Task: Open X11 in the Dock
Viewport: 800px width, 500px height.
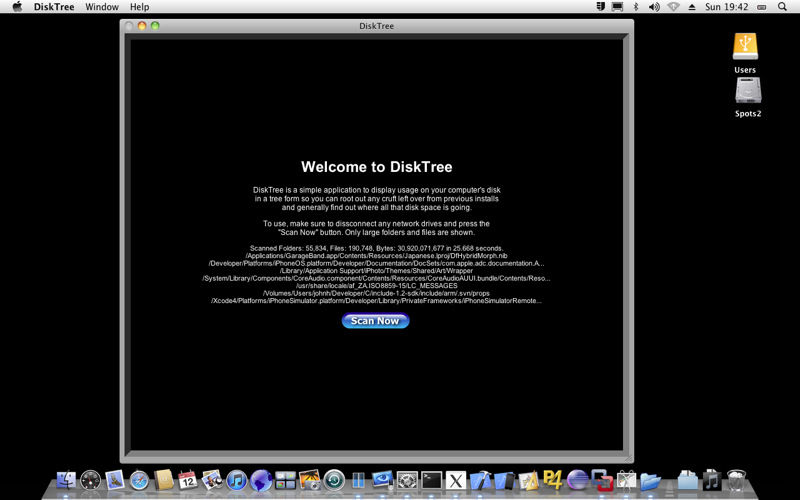Action: (x=456, y=480)
